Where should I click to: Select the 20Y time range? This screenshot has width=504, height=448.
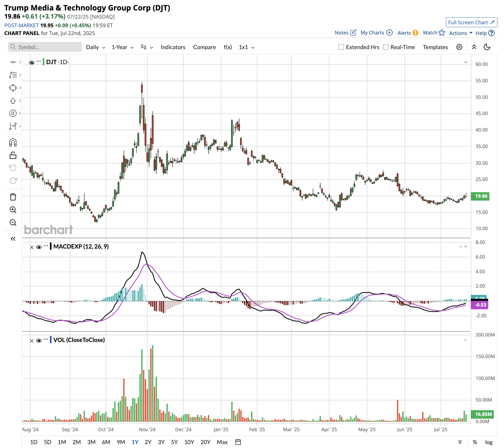(x=205, y=442)
